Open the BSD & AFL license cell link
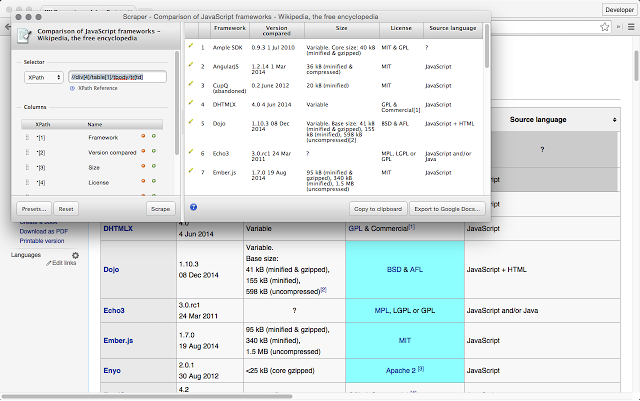The height and width of the screenshot is (401, 640). pyautogui.click(x=404, y=270)
